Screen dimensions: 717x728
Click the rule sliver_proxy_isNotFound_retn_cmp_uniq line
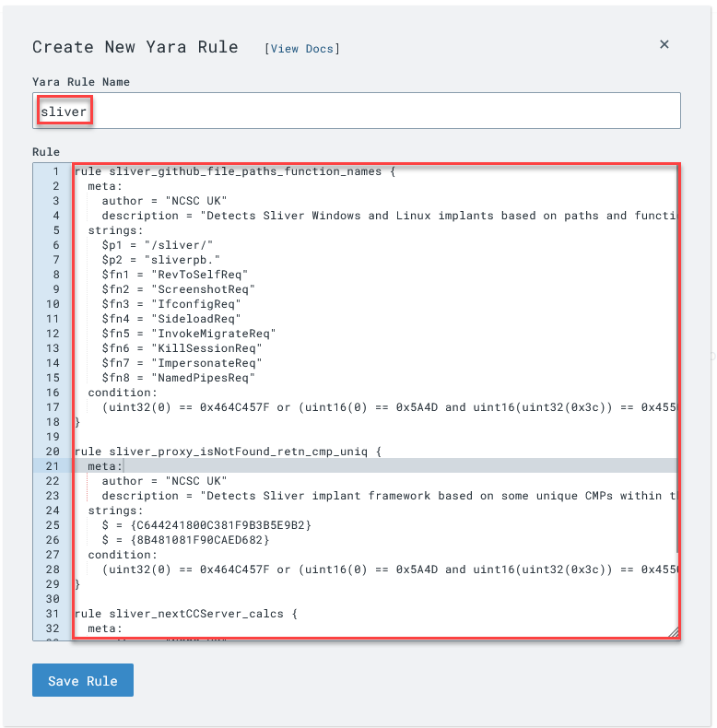coord(228,452)
